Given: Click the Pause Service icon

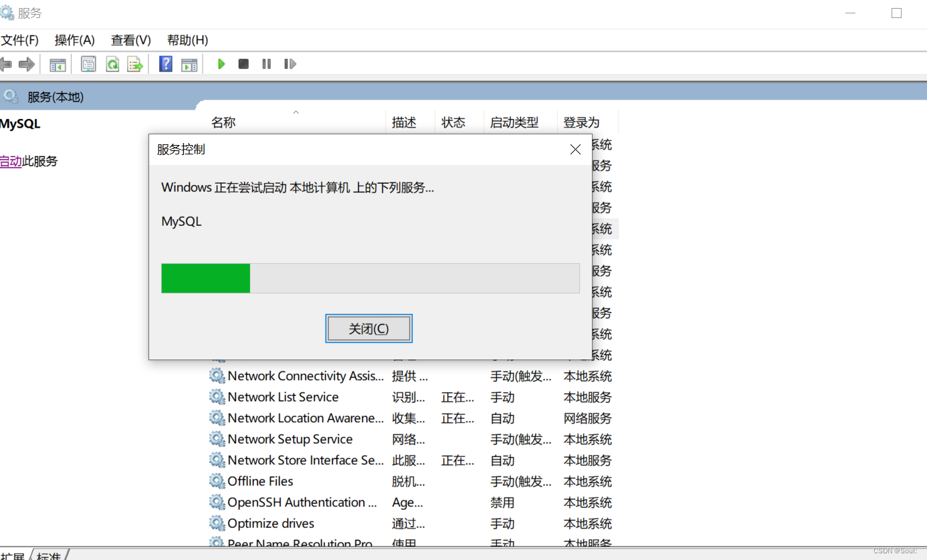Looking at the screenshot, I should [267, 64].
